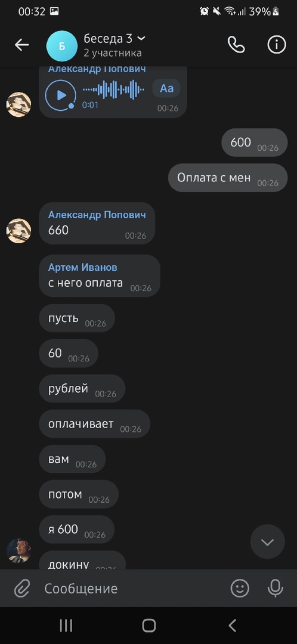Tap Android recent apps navigation button
The width and height of the screenshot is (297, 644).
click(66, 626)
